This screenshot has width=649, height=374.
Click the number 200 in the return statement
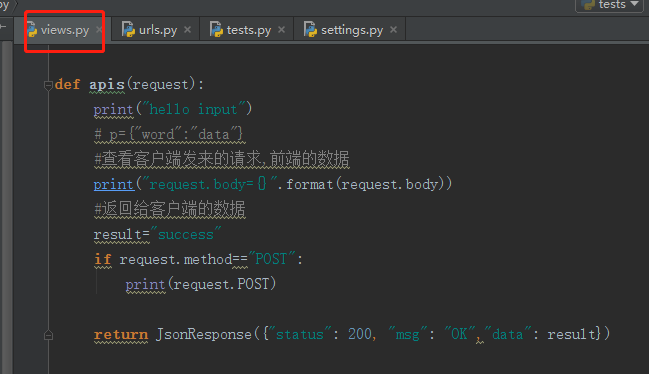pos(360,334)
